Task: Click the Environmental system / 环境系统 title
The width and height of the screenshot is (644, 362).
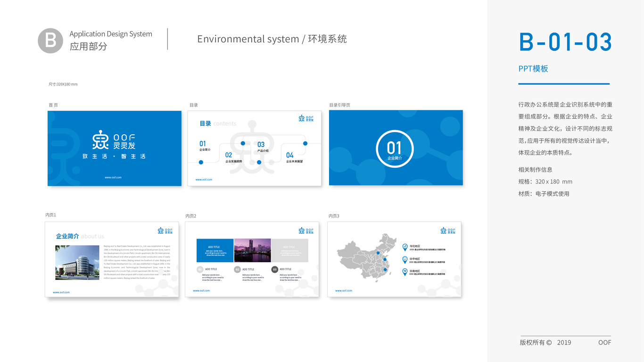Action: [x=272, y=39]
